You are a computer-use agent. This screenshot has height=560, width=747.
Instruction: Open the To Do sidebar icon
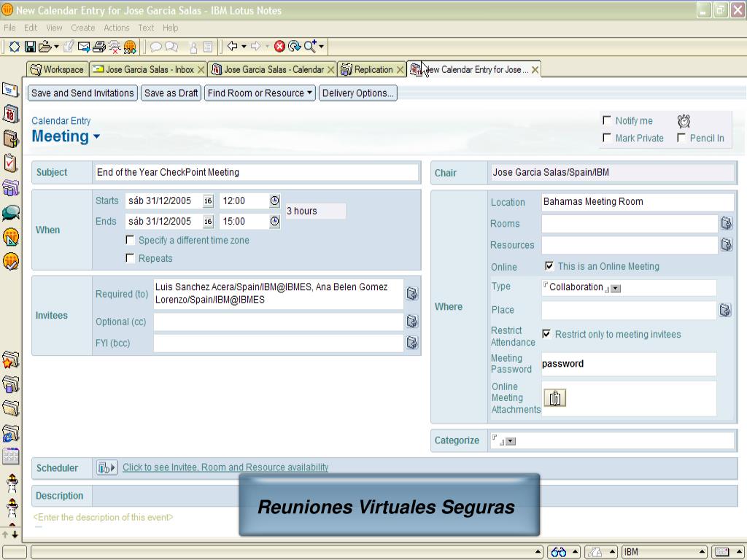tap(10, 163)
